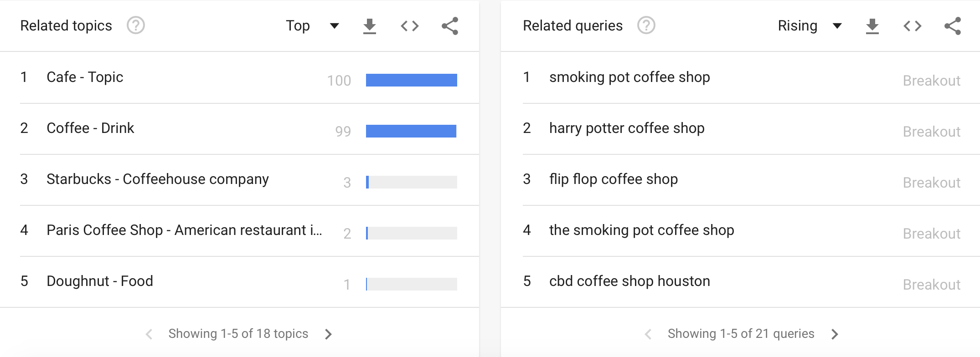Viewport: 980px width, 357px height.
Task: Click the bar for Paris Coffee Shop
Action: [x=412, y=233]
